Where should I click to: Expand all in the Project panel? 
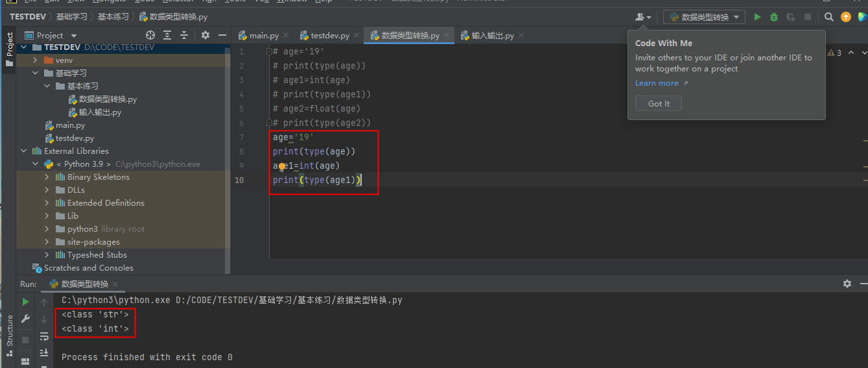[167, 35]
